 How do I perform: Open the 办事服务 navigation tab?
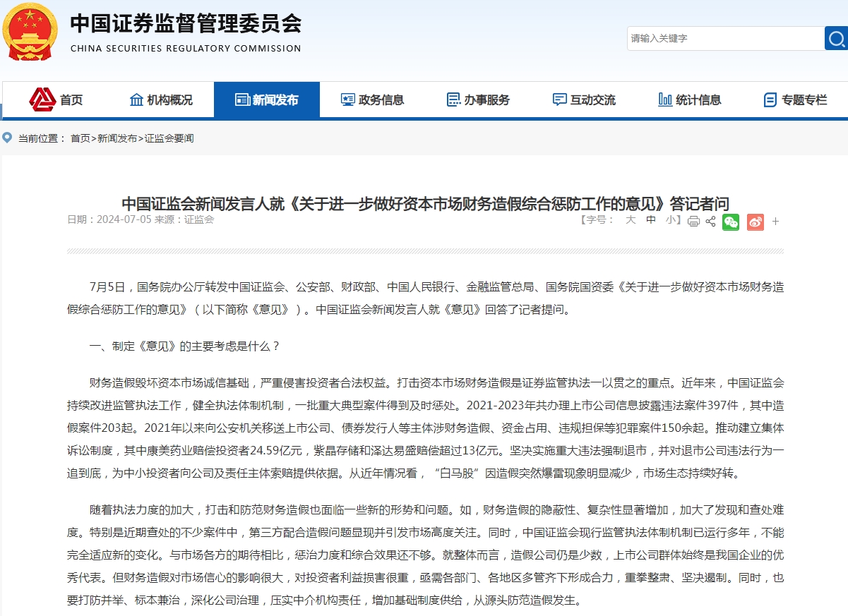click(x=479, y=99)
